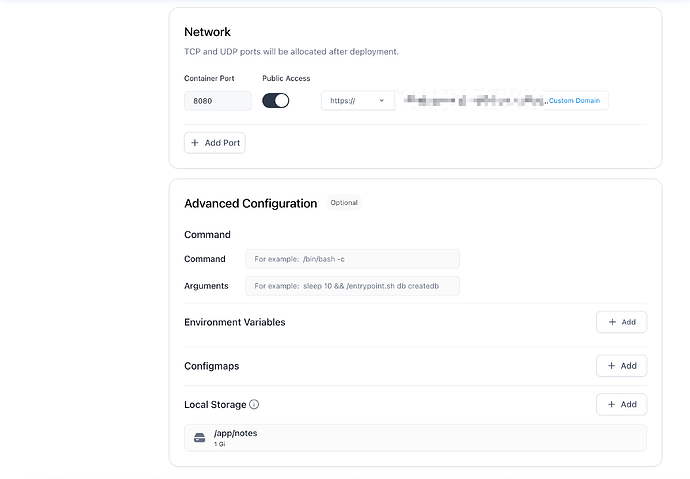
Task: Open the Custom Domain link
Action: tap(574, 101)
